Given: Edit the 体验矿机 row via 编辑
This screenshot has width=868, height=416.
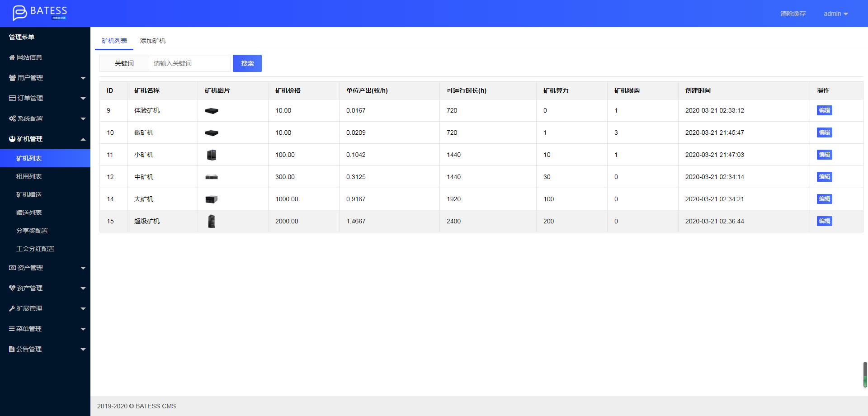Looking at the screenshot, I should (x=825, y=110).
